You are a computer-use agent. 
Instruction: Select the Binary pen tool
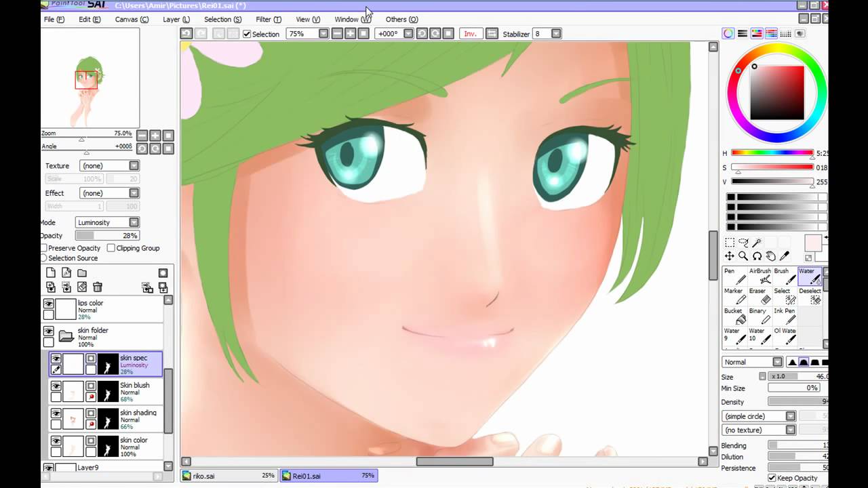pos(760,317)
